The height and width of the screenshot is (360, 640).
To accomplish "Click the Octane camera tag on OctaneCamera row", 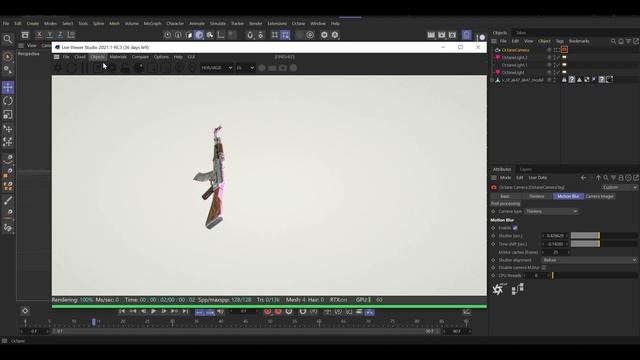I will tap(564, 50).
